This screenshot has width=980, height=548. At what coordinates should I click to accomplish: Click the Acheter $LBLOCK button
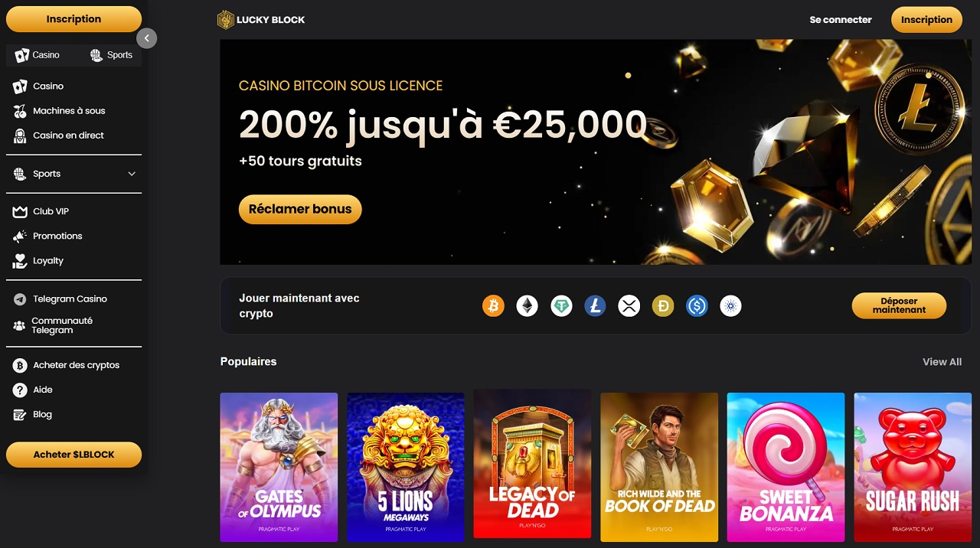[73, 455]
